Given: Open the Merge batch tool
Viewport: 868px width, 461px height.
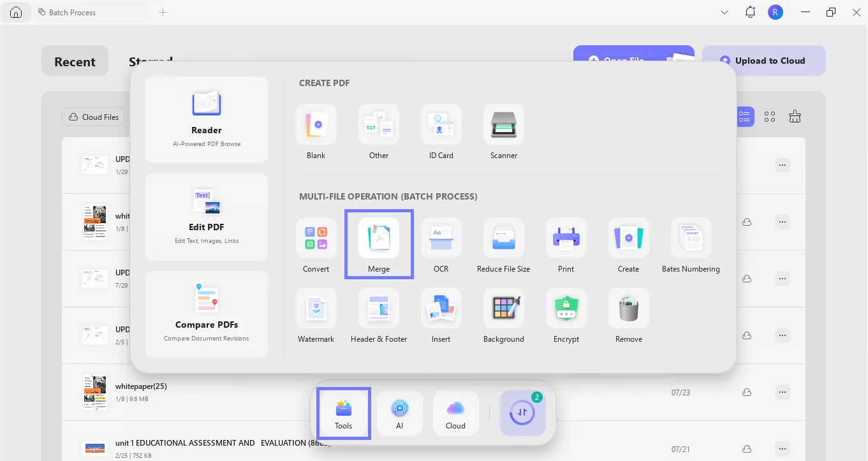Looking at the screenshot, I should 379,243.
